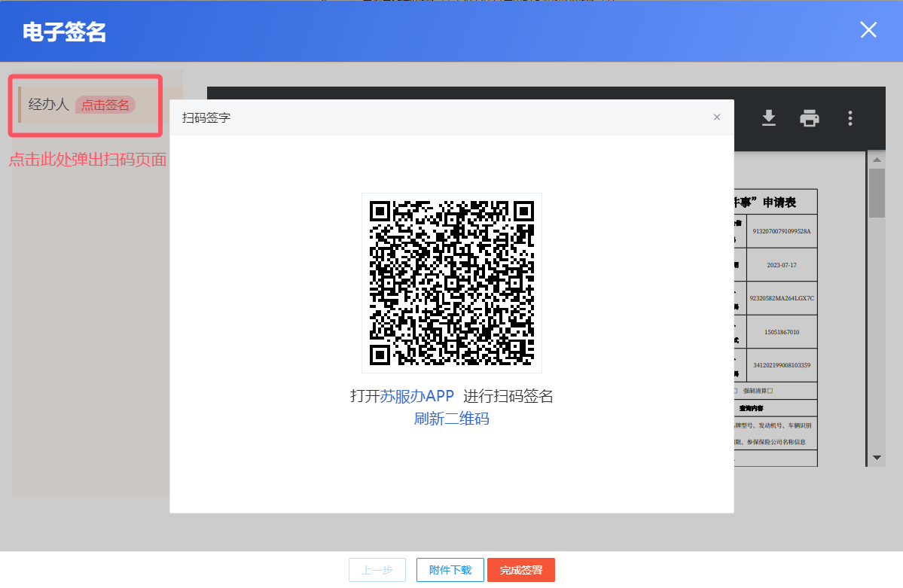Viewport: 903px width, 588px height.
Task: Click the PDF scrollbar up arrow
Action: (877, 160)
